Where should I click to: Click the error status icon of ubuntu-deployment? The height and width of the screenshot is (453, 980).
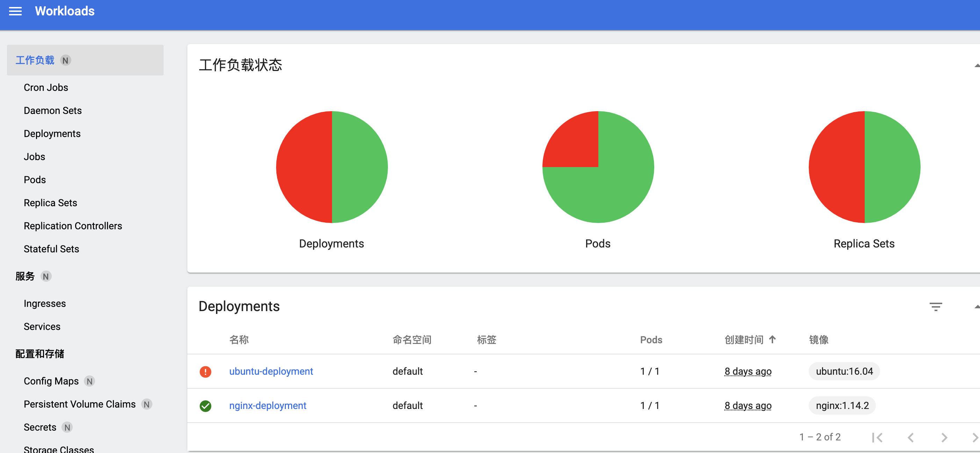[x=206, y=371]
